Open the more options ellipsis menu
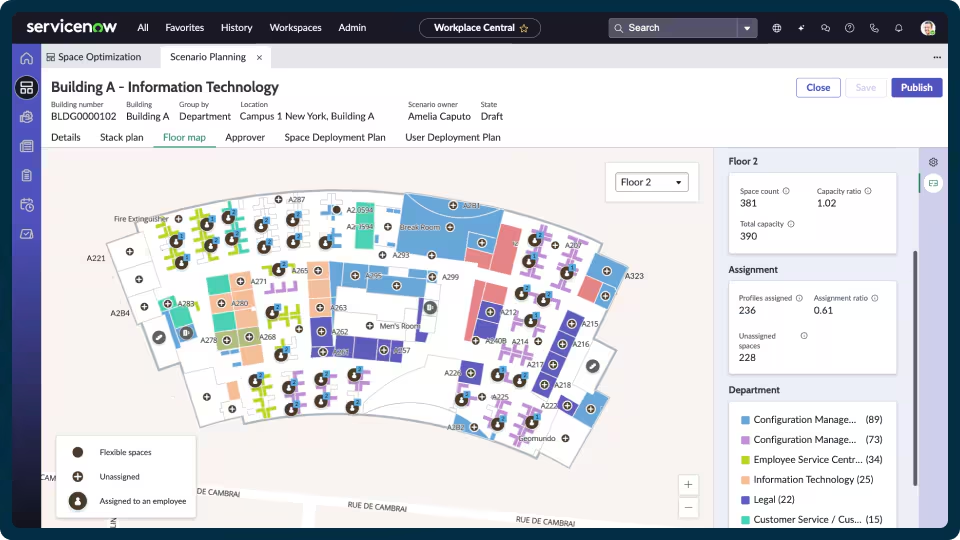 [937, 58]
